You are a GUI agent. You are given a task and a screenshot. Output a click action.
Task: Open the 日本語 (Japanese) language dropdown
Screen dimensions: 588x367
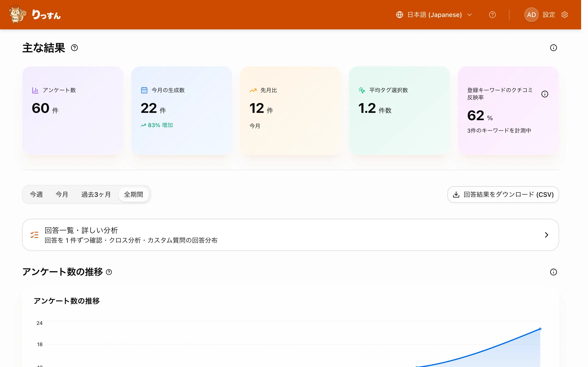click(434, 15)
